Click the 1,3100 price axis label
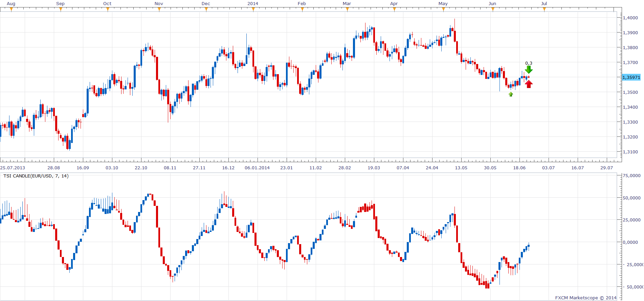 (x=630, y=152)
